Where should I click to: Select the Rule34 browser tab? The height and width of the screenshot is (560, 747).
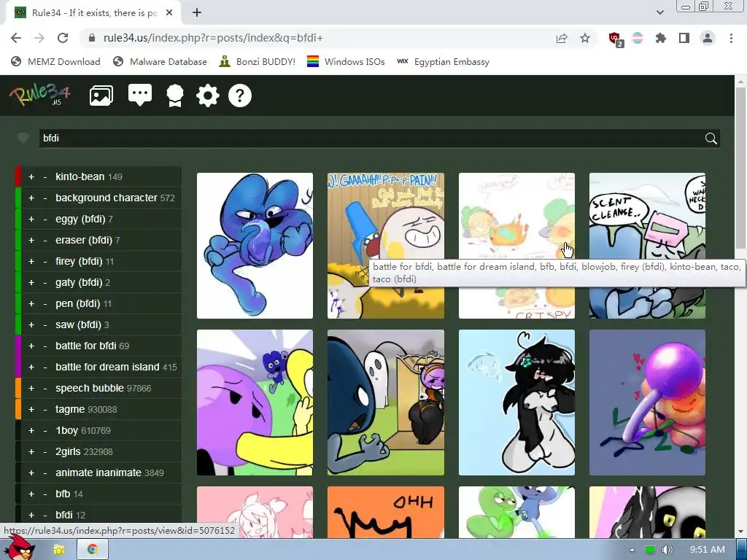[x=94, y=13]
